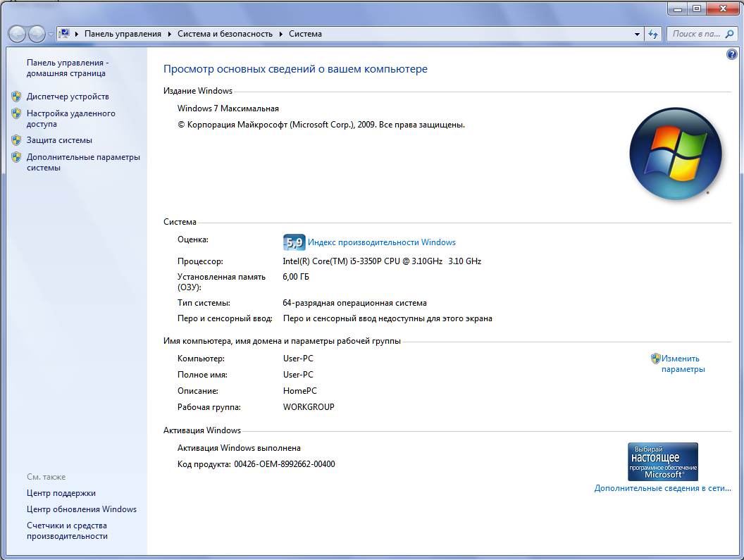Open Дополнительные сведения в сети link
Image resolution: width=744 pixels, height=560 pixels.
point(663,488)
